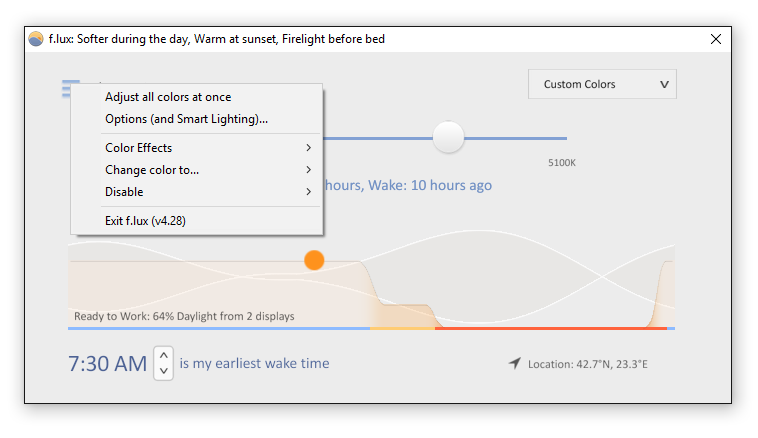
Task: Click the Wake: 10 hours ago text
Action: tap(430, 185)
